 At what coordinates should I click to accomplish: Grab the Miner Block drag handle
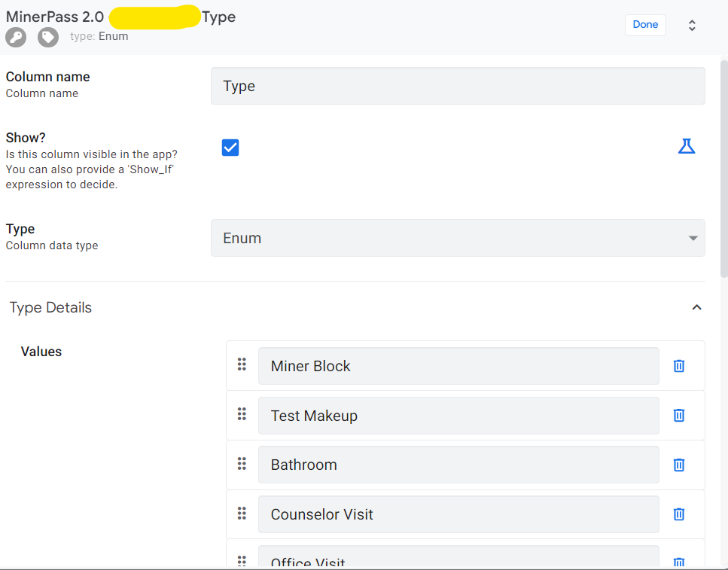(x=242, y=364)
